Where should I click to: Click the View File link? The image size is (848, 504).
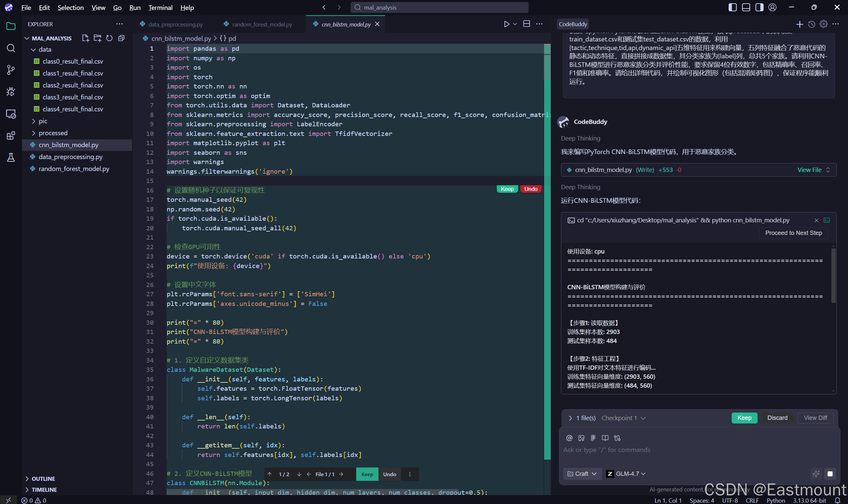pyautogui.click(x=809, y=170)
